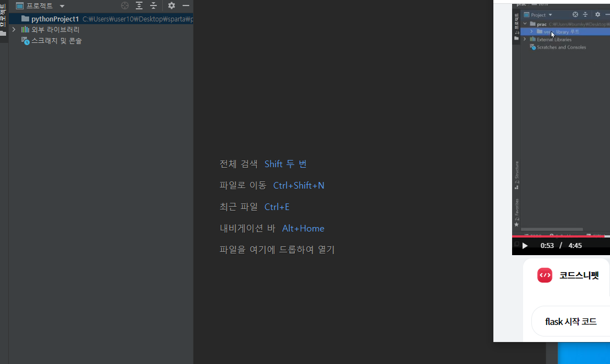
Task: Click the red 코드스니펫 code icon
Action: (545, 275)
